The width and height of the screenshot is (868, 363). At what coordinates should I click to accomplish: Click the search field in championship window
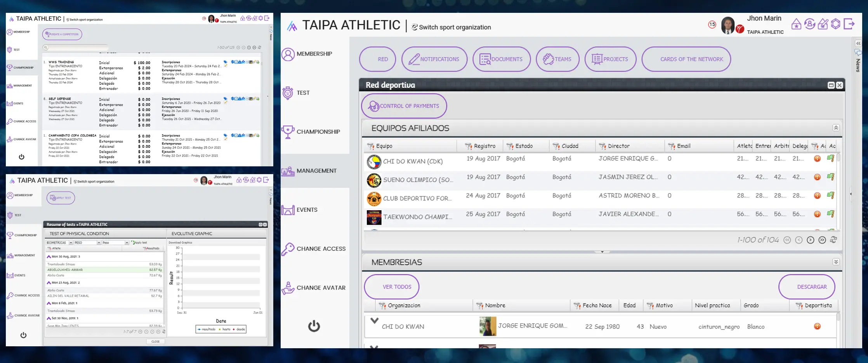[x=76, y=47]
